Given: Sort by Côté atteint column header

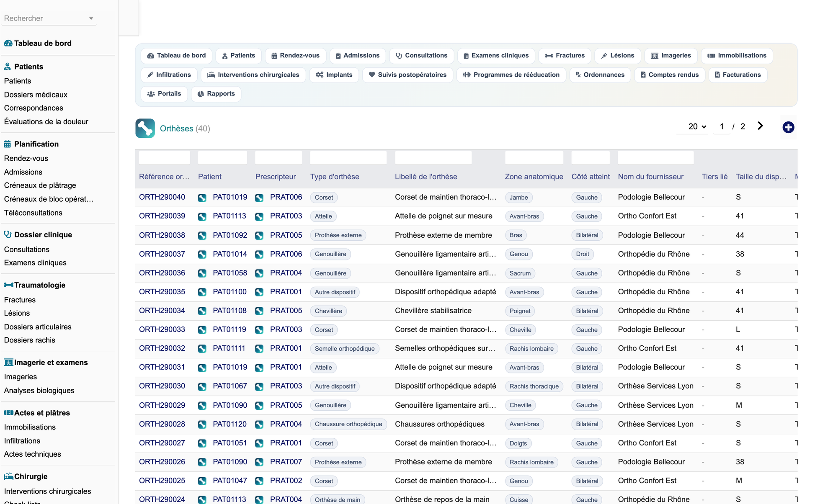Looking at the screenshot, I should pyautogui.click(x=591, y=177).
